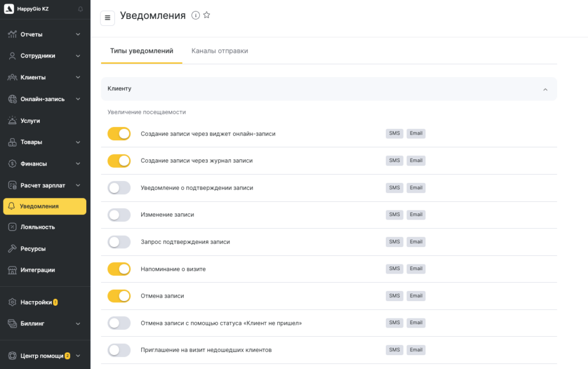Viewport: 588px width, 369px height.
Task: Click Email tag for Запрос подтверждения записи
Action: [x=416, y=242]
